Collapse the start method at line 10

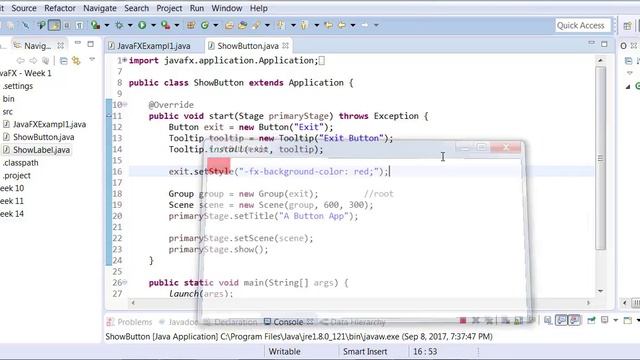(125, 105)
